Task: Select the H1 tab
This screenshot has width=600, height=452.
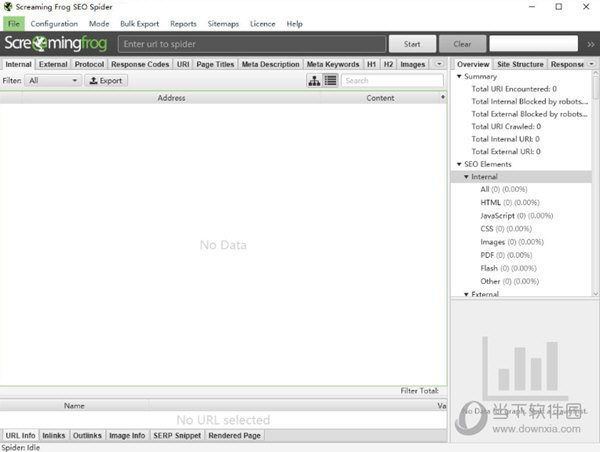Action: tap(371, 64)
